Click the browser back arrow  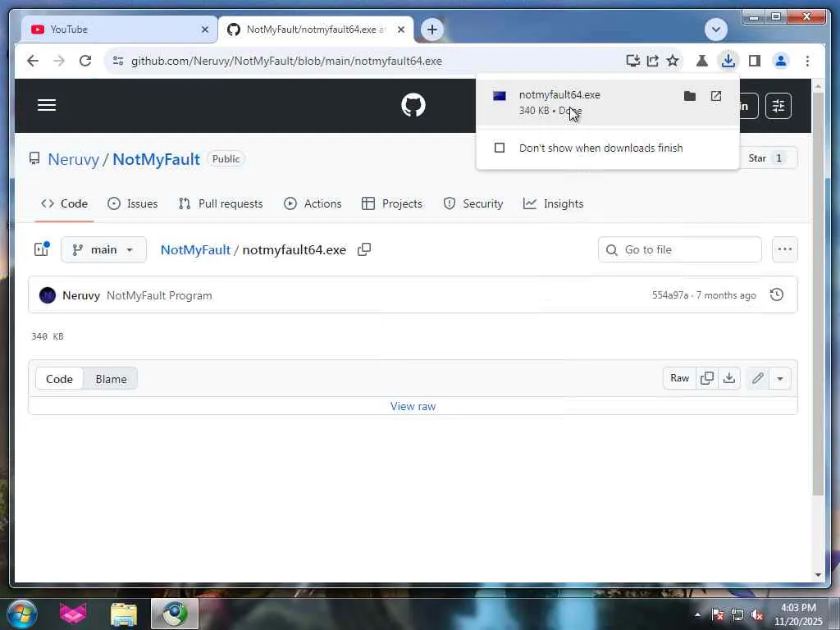pyautogui.click(x=33, y=61)
